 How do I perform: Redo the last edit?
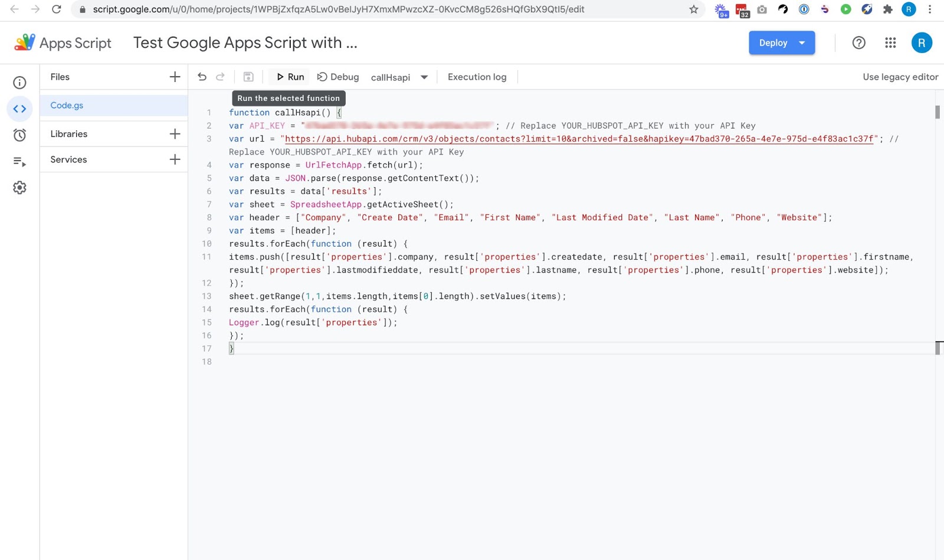coord(220,77)
